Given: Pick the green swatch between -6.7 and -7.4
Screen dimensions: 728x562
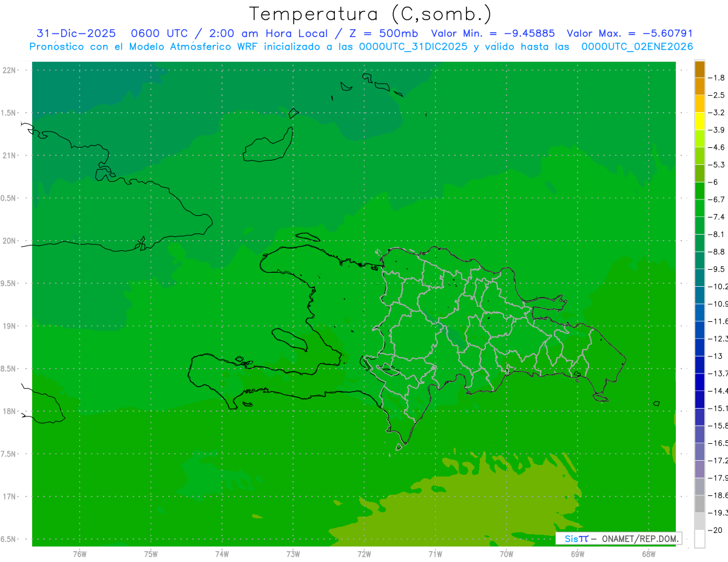Looking at the screenshot, I should (x=699, y=209).
